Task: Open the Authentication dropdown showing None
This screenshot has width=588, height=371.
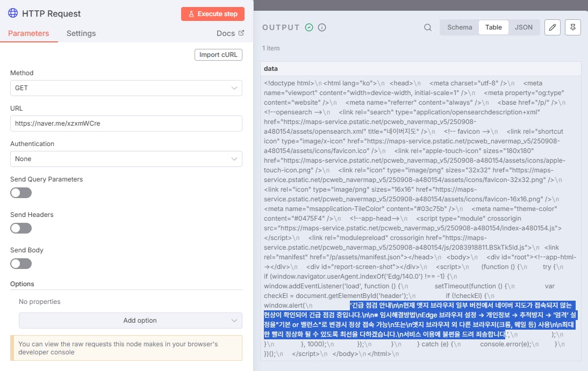Action: (126, 159)
